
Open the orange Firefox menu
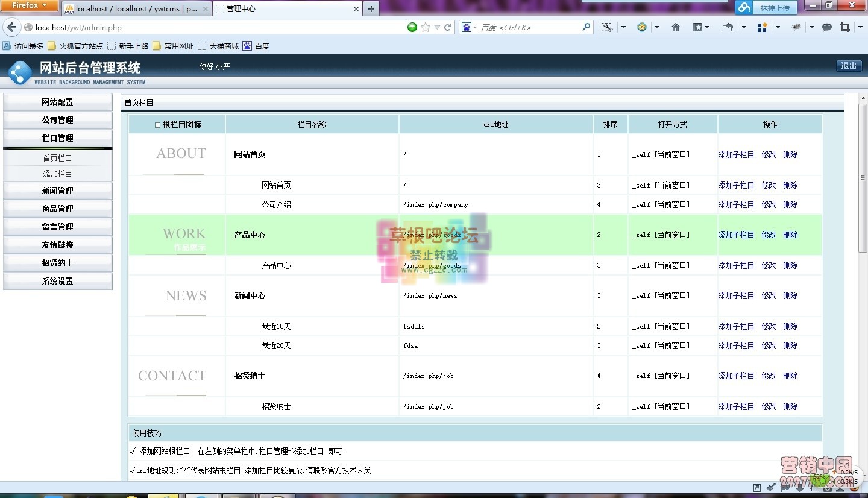[29, 5]
